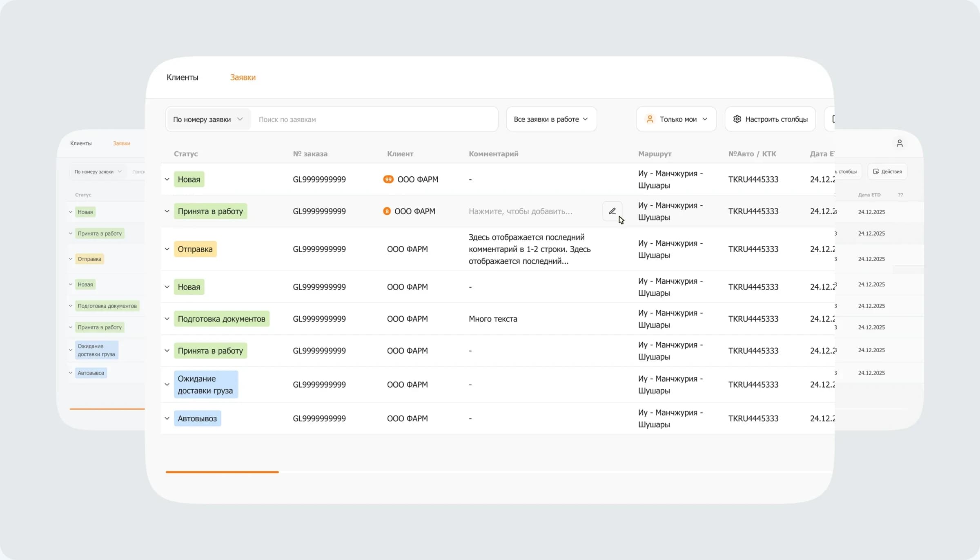This screenshot has width=980, height=560.
Task: Expand the Ожидание доставки груза row, back window
Action: [71, 350]
